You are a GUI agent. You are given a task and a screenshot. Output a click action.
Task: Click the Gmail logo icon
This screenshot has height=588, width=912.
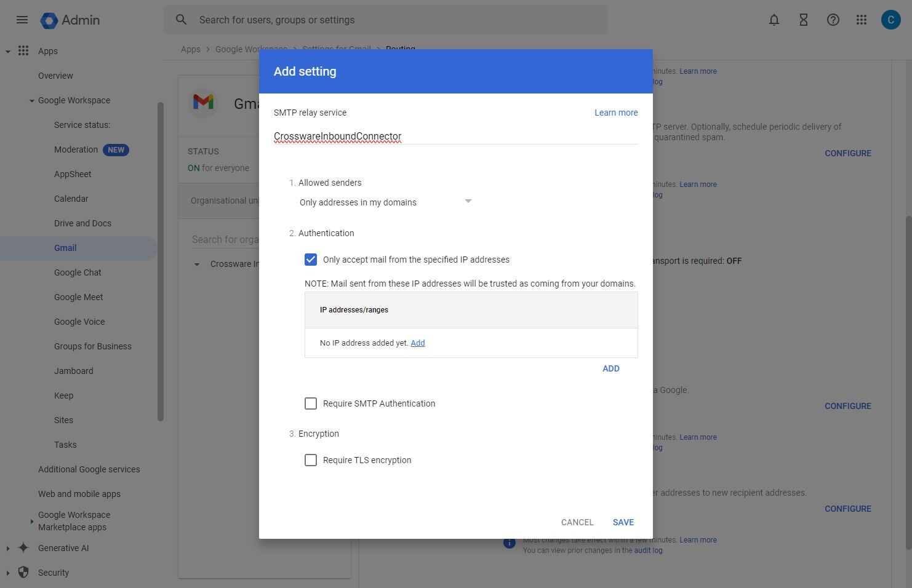(x=203, y=102)
